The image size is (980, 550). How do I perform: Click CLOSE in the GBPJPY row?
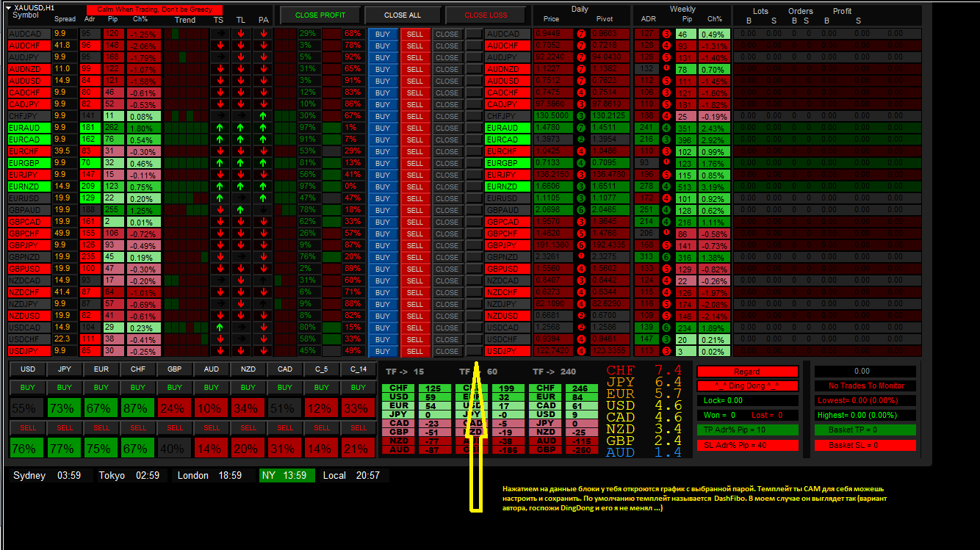point(447,245)
